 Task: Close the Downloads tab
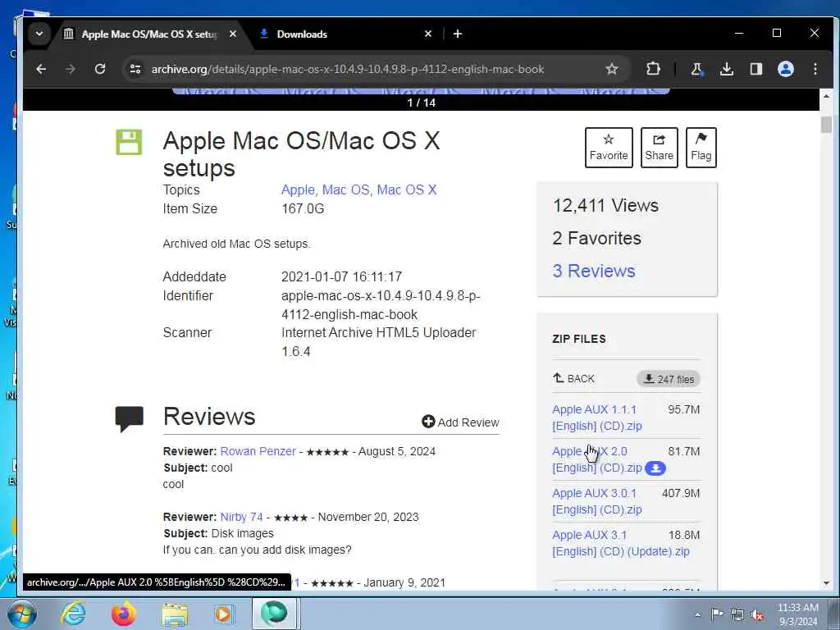click(x=428, y=34)
